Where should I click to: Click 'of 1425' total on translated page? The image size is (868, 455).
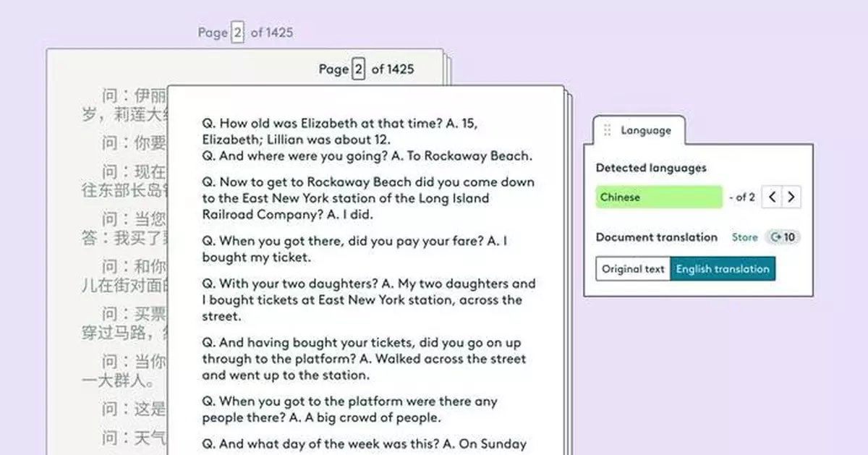pos(393,69)
